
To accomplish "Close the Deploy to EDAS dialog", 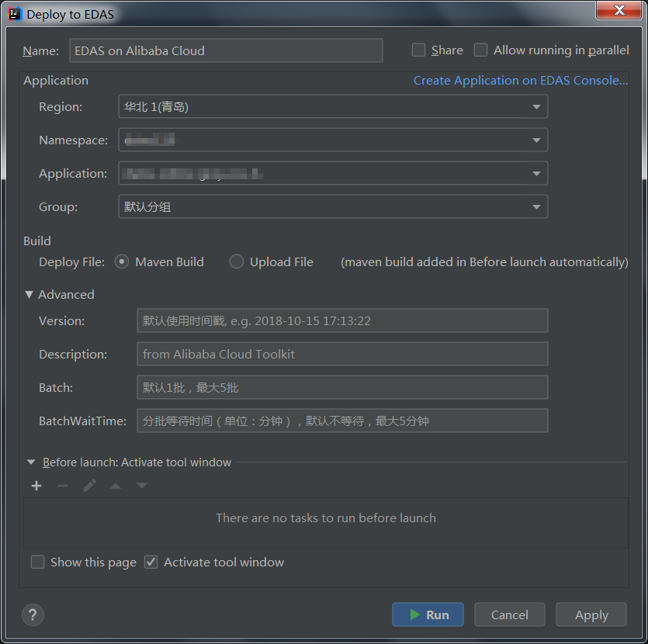I will point(619,10).
